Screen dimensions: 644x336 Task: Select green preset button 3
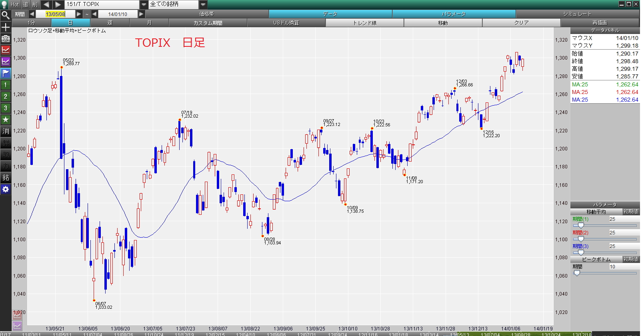click(x=6, y=108)
